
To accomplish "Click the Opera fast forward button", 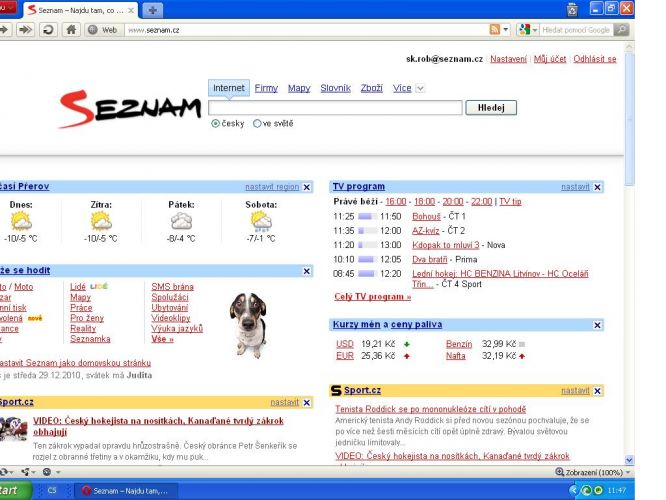I will coord(25,30).
